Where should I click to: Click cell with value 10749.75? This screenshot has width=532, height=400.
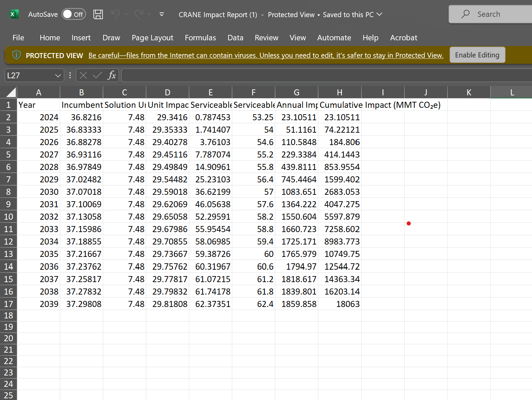[x=340, y=254]
